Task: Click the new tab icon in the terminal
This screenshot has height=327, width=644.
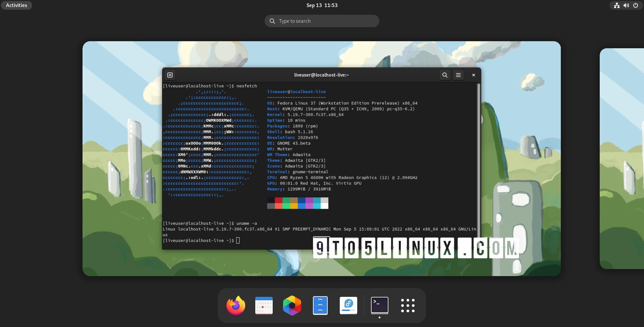Action: coord(170,75)
